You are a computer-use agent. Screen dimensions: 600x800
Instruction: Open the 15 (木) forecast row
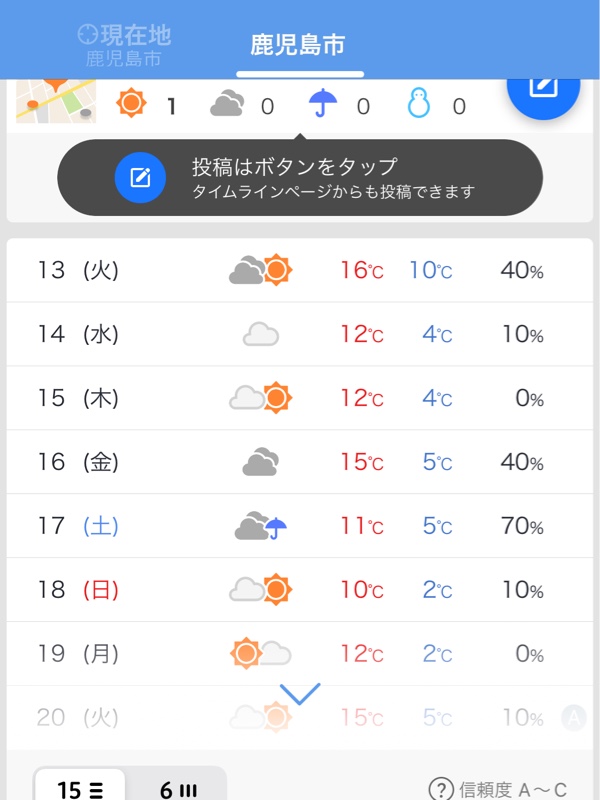tap(300, 398)
